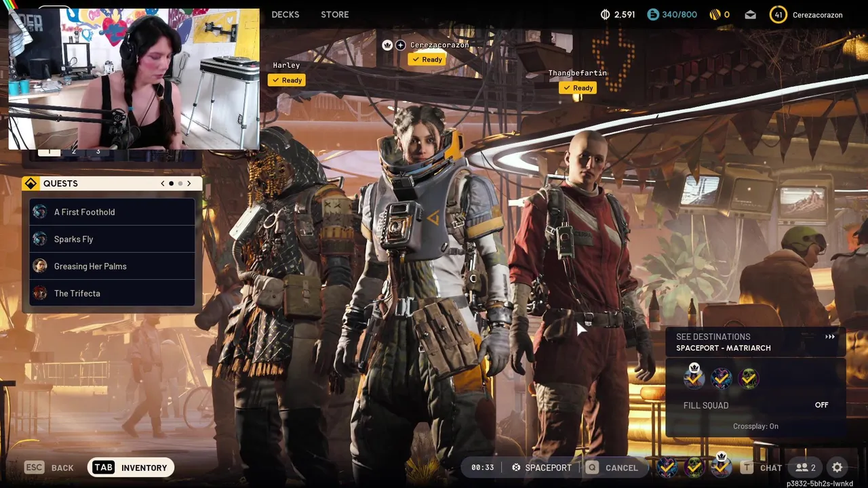Open the Chat button
868x488 pixels.
coord(762,467)
